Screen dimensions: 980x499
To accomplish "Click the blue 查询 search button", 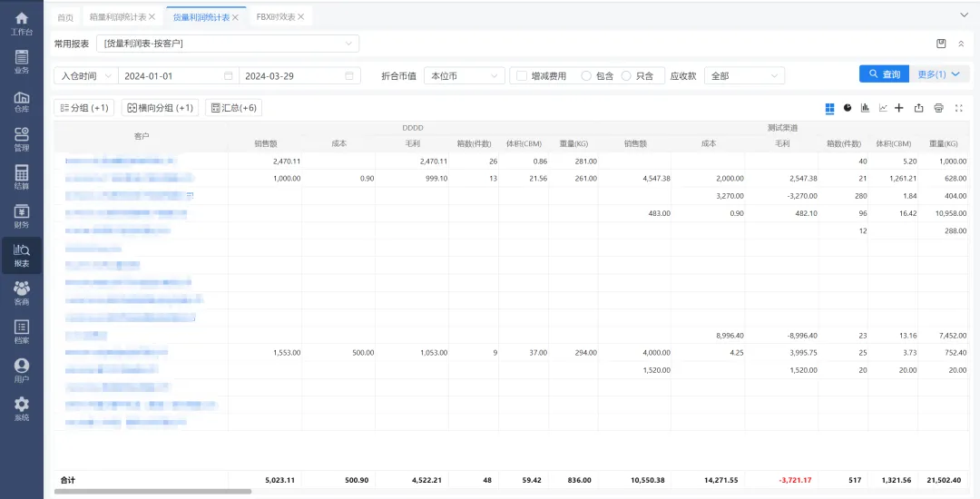I will click(x=885, y=74).
